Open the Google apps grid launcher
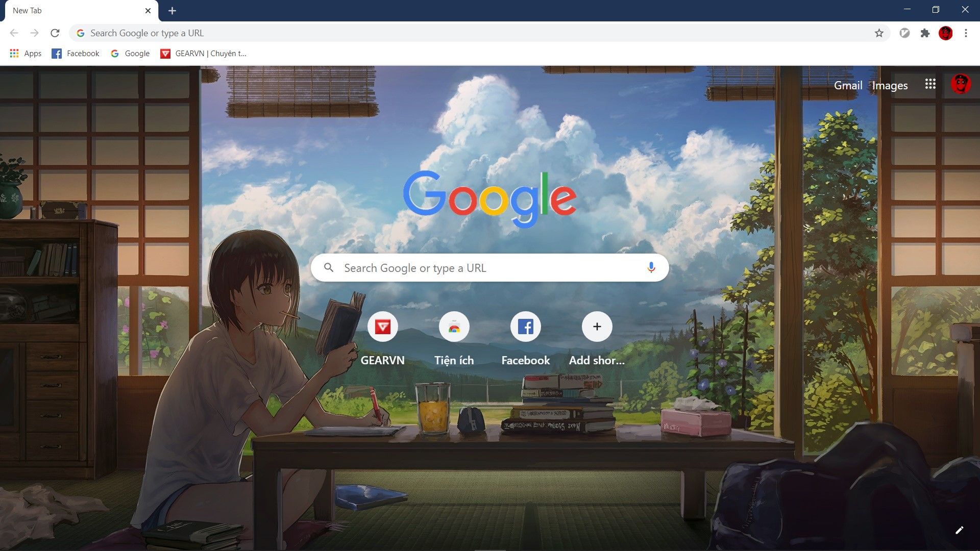The width and height of the screenshot is (980, 551). click(x=930, y=84)
